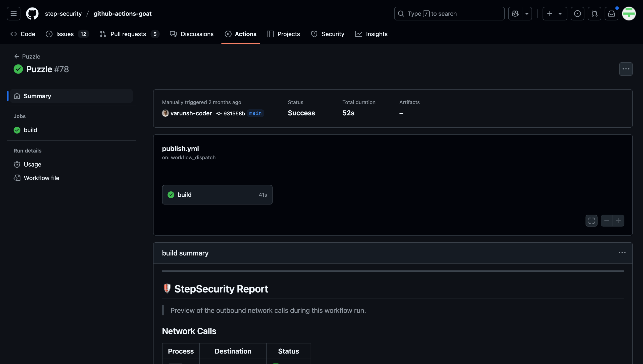Open the build job card in graph
The height and width of the screenshot is (364, 643).
tap(217, 195)
